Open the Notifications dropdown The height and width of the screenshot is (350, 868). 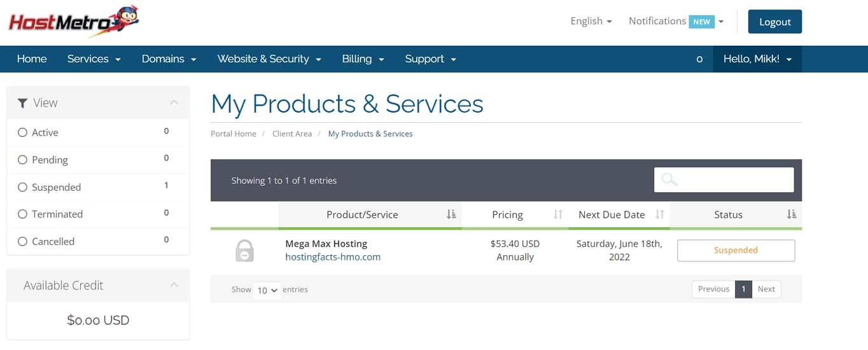(676, 21)
